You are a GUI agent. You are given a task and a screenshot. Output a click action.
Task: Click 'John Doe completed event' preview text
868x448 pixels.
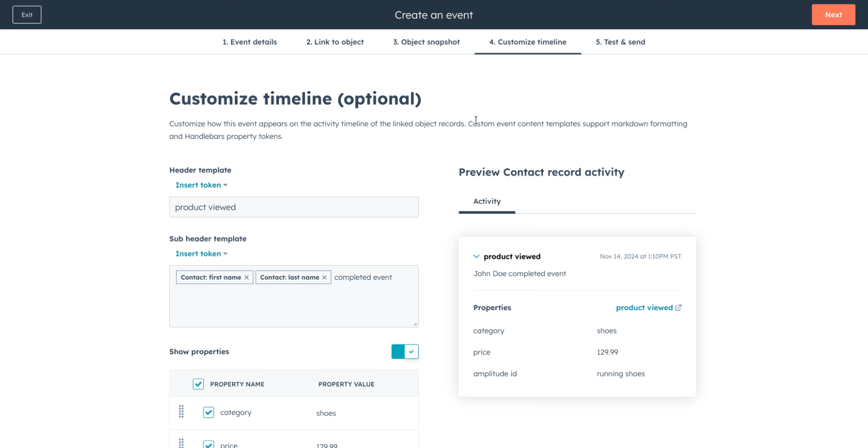coord(520,274)
